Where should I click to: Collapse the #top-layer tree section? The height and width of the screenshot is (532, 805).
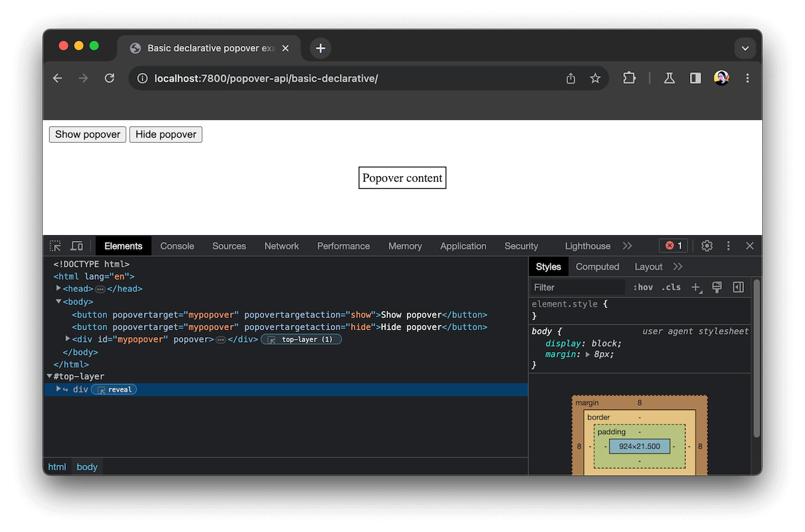tap(49, 376)
